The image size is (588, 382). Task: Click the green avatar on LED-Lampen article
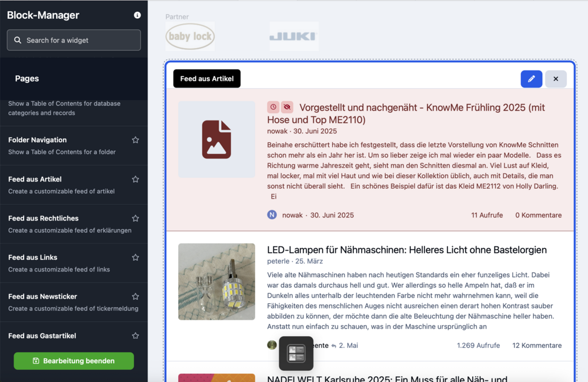point(272,345)
